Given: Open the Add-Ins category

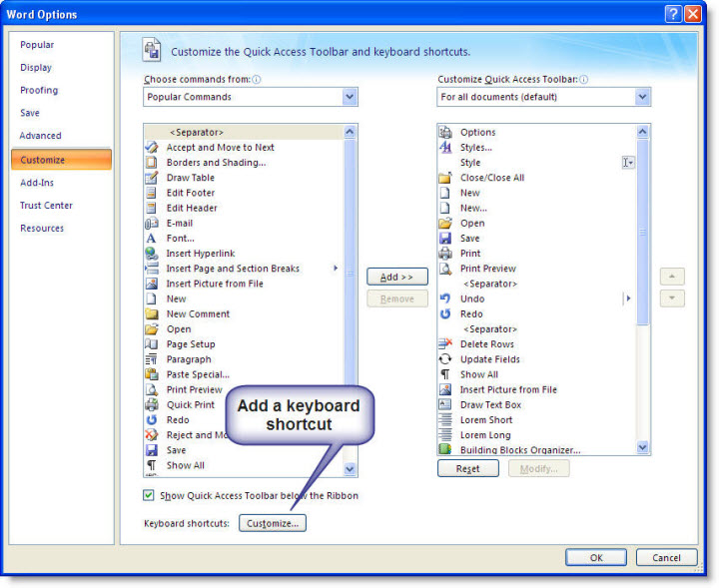Looking at the screenshot, I should point(37,183).
